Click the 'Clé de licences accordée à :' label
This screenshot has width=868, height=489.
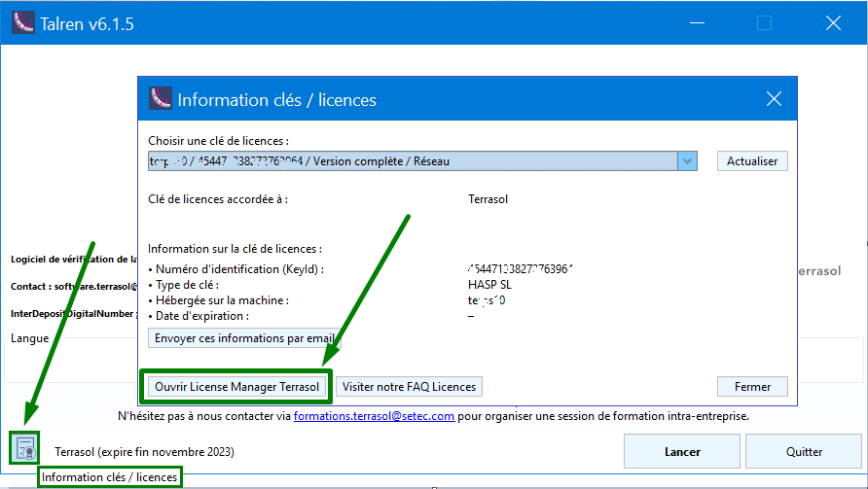(218, 199)
